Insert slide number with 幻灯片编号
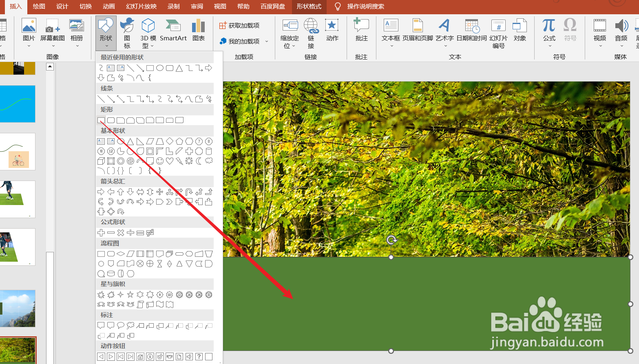Screen dimensions: 639x364 tap(498, 34)
